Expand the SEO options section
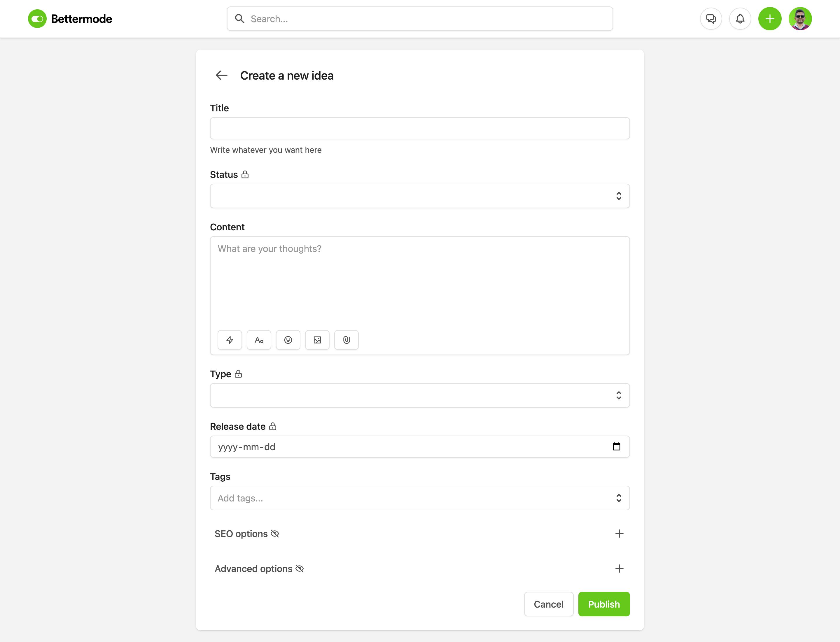This screenshot has height=642, width=840. pyautogui.click(x=619, y=534)
